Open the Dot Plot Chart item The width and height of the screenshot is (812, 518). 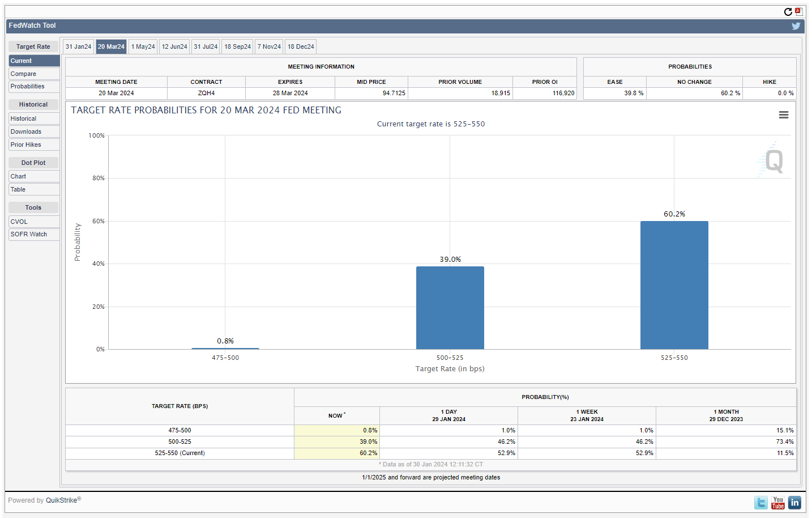pyautogui.click(x=18, y=177)
